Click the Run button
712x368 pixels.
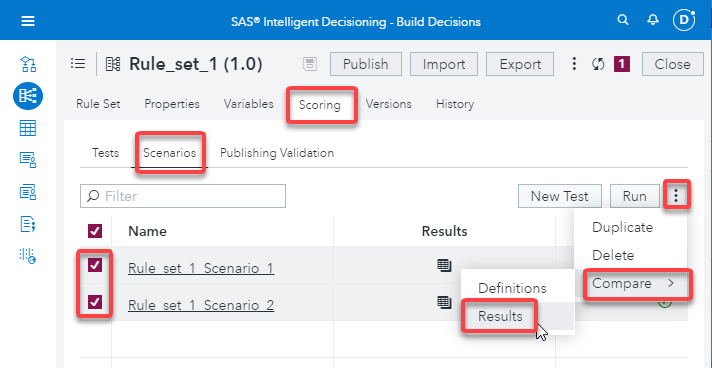click(634, 196)
